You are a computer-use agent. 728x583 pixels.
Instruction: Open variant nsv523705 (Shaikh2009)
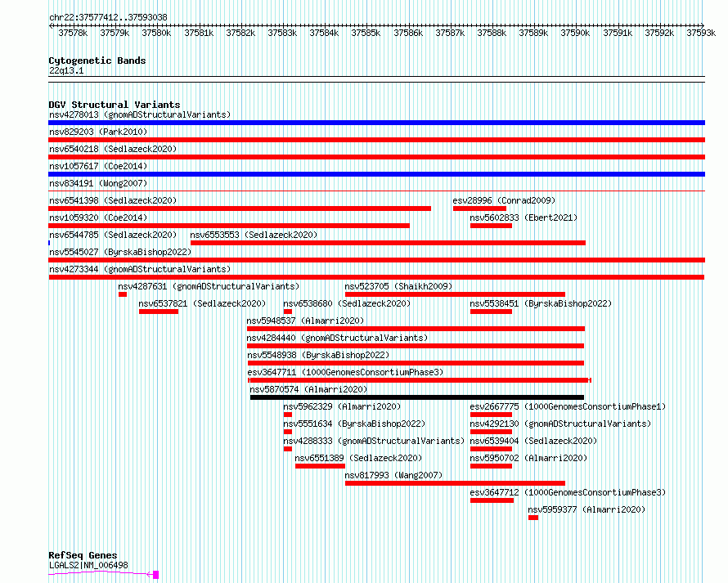(398, 286)
